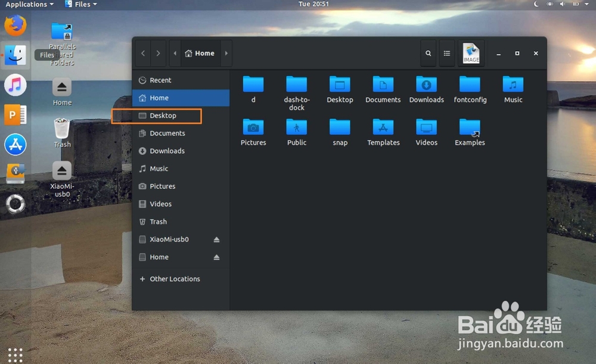Go forward with the right arrow button

(x=158, y=53)
